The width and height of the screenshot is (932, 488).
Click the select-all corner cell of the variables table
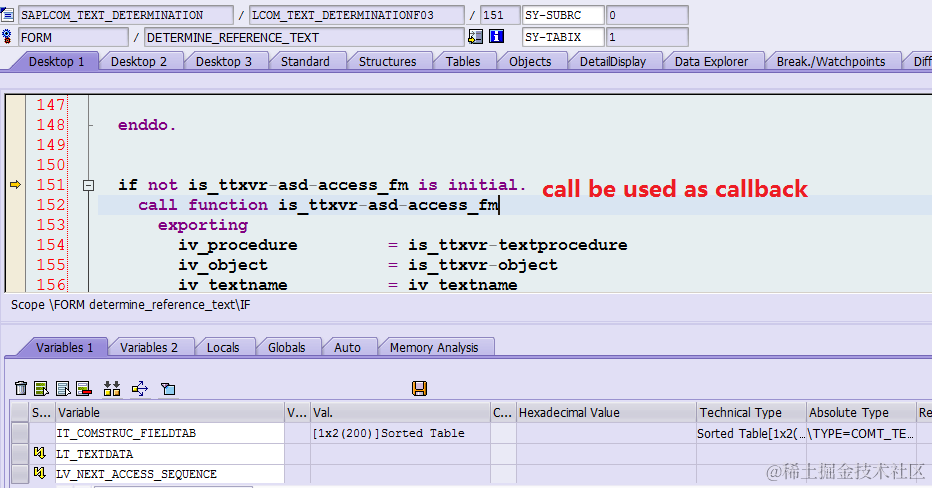[x=20, y=413]
